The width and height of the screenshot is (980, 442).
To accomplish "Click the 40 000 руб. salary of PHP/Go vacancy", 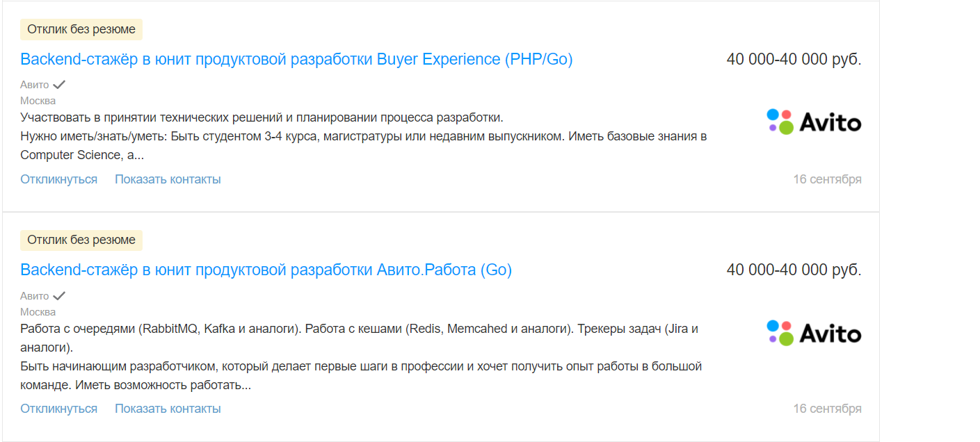I will tap(794, 59).
